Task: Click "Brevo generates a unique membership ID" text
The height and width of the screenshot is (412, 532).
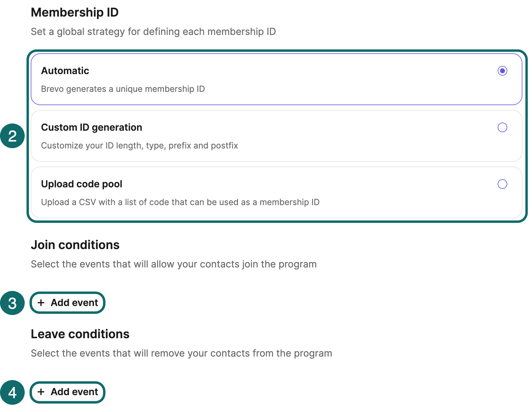Action: (123, 89)
